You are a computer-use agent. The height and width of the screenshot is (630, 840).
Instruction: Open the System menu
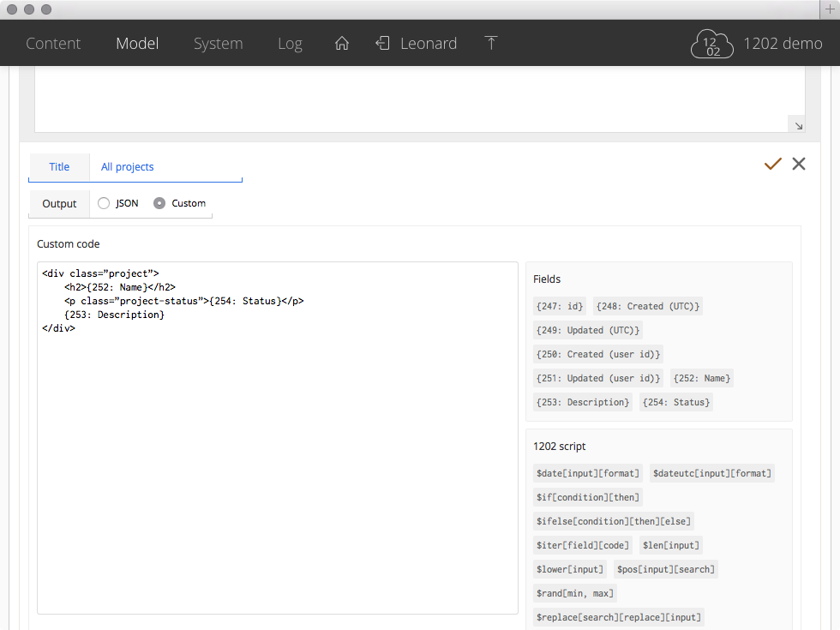click(218, 44)
